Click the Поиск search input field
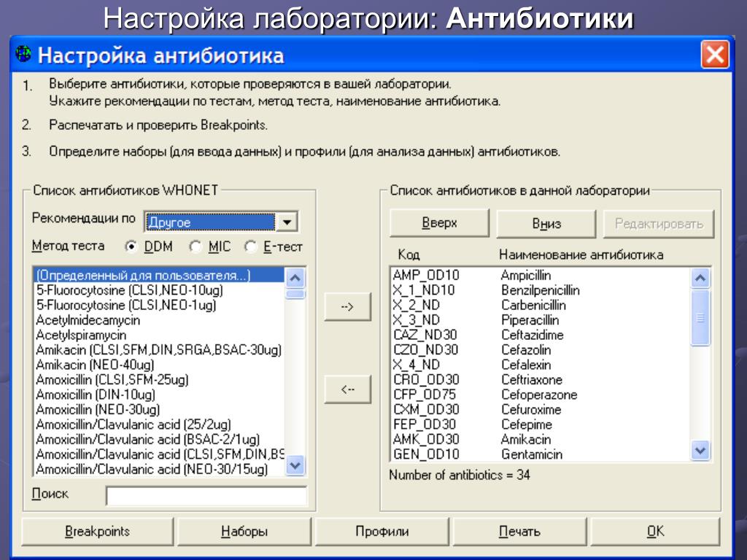The width and height of the screenshot is (747, 560). pos(206,496)
